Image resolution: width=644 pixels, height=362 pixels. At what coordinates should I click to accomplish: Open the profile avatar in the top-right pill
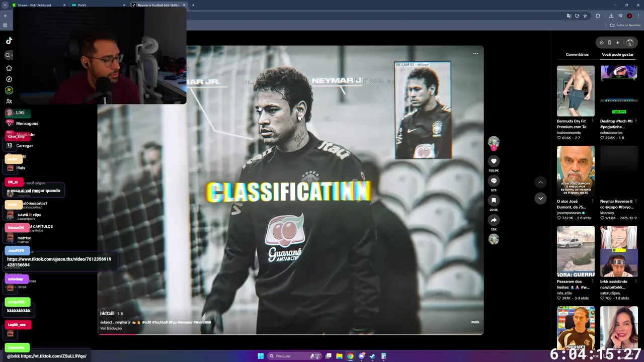630,43
